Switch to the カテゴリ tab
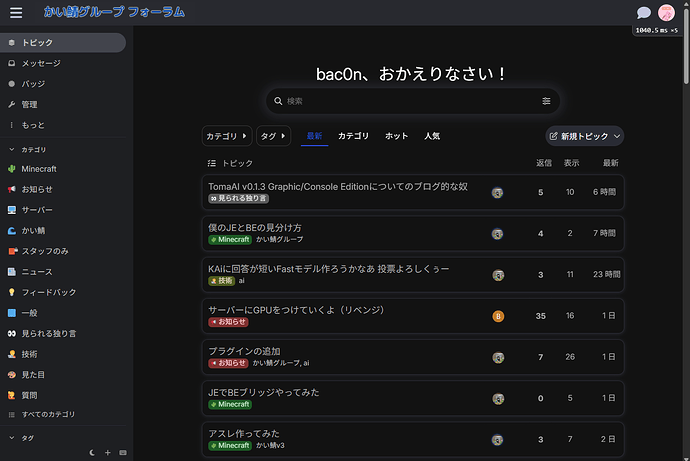The width and height of the screenshot is (690, 461). [x=353, y=136]
